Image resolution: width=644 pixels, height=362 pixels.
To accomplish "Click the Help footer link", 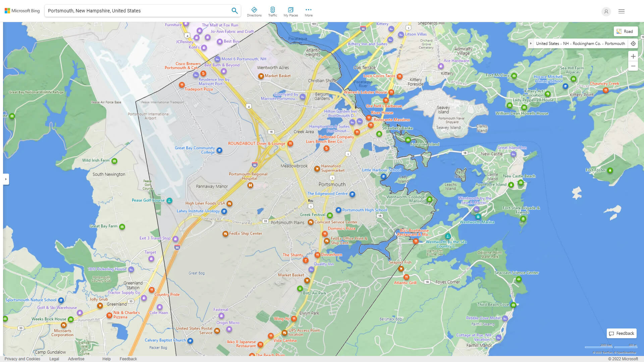I will [x=106, y=359].
